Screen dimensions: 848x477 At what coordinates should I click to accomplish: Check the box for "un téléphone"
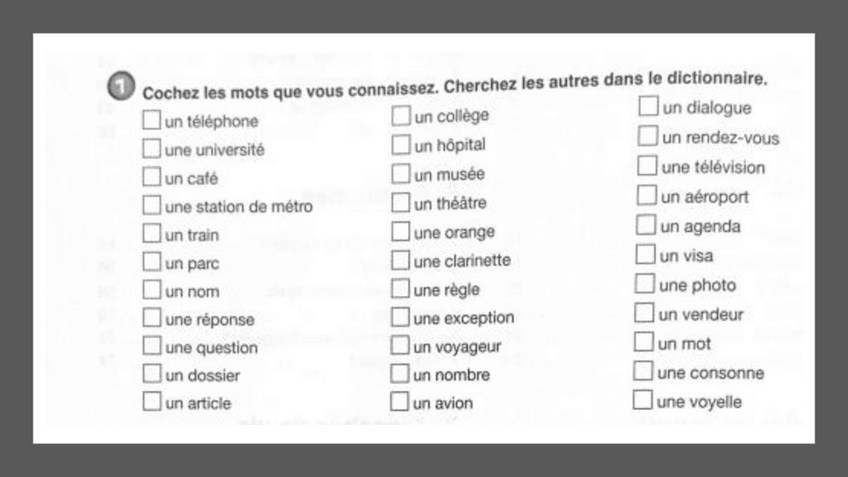pyautogui.click(x=151, y=121)
